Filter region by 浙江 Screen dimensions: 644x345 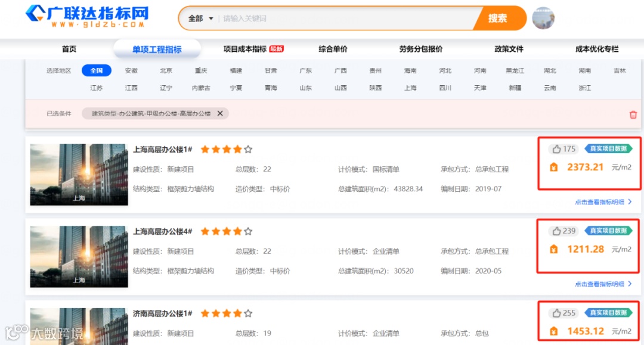point(585,88)
